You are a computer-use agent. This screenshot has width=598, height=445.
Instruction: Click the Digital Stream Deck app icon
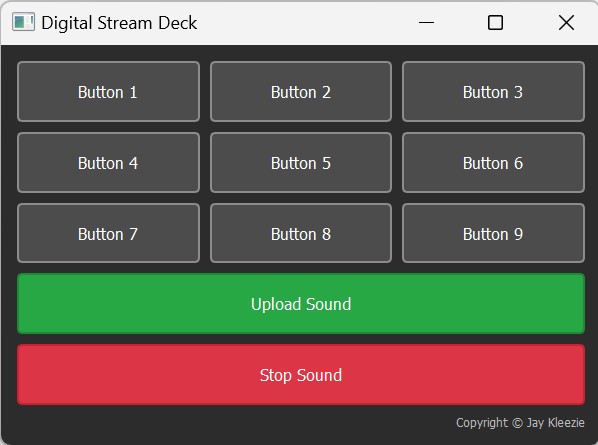(23, 22)
